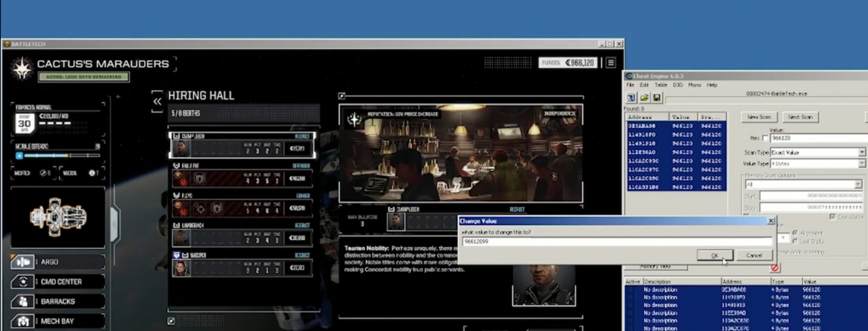Viewport: 868px width, 331px height.
Task: Close the Change Value dialog with X
Action: point(770,221)
